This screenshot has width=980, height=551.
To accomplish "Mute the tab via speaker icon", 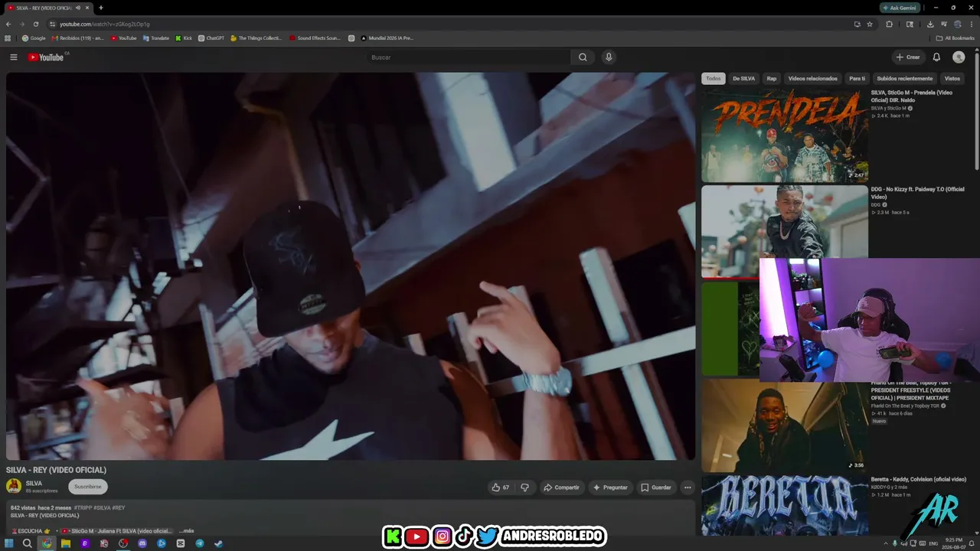I will [x=78, y=8].
